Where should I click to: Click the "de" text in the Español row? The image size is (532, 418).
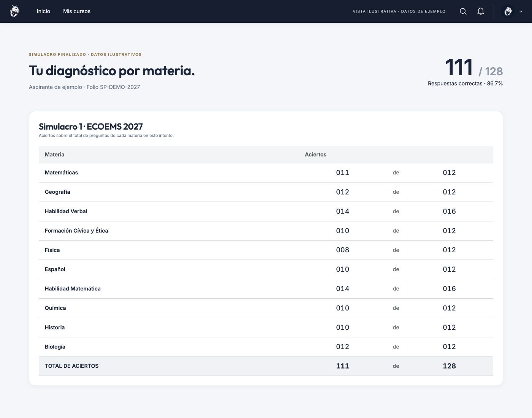[396, 269]
